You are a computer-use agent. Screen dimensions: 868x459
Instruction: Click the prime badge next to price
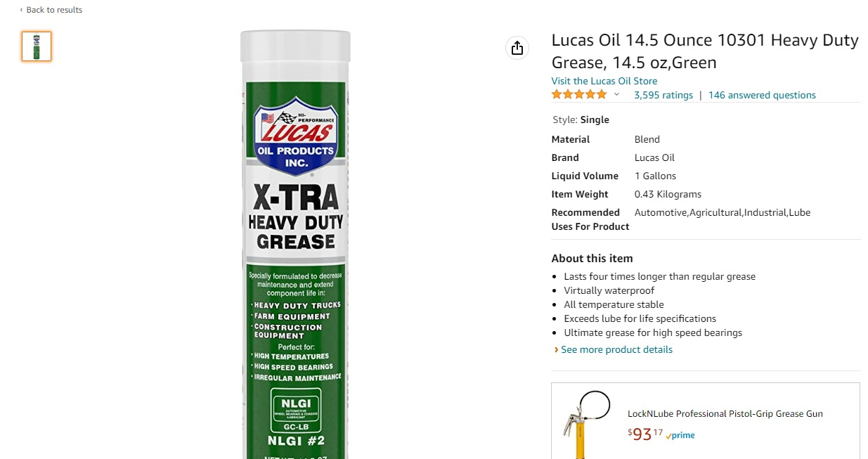(x=680, y=435)
